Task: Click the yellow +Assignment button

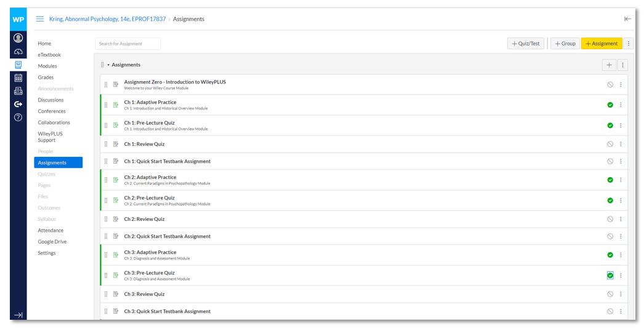Action: click(602, 44)
